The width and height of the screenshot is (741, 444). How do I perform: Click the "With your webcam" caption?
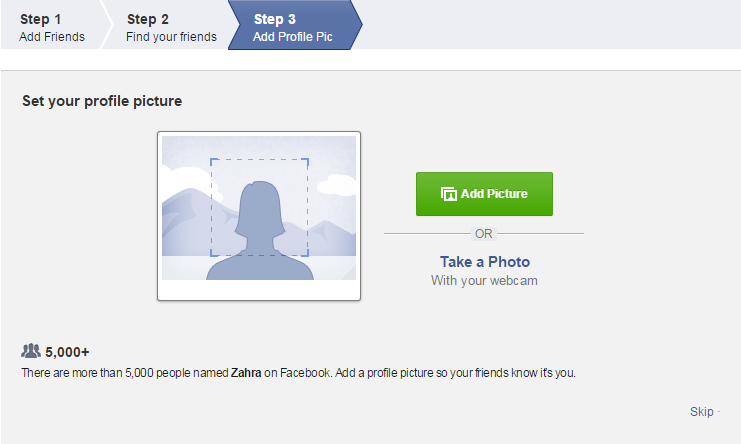484,281
